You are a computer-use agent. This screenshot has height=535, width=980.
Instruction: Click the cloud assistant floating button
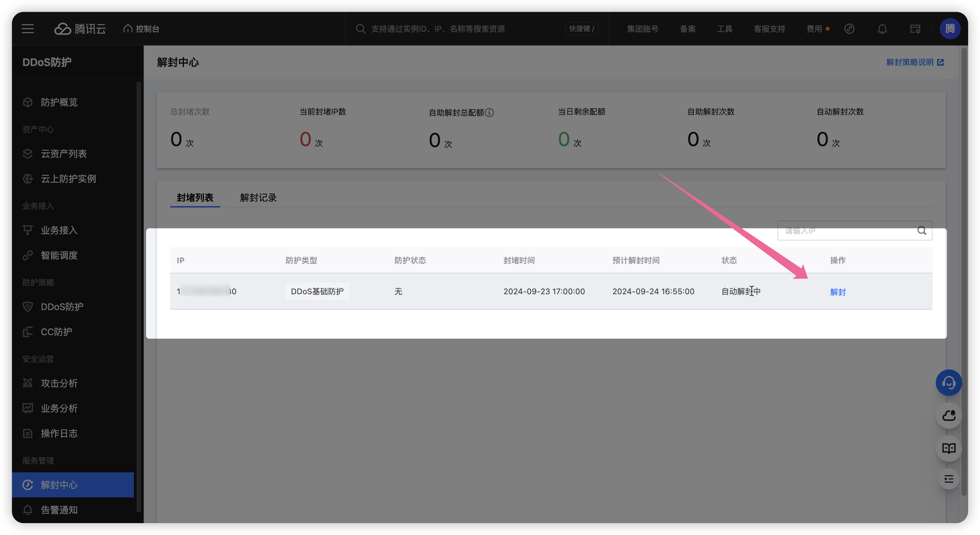(x=949, y=416)
